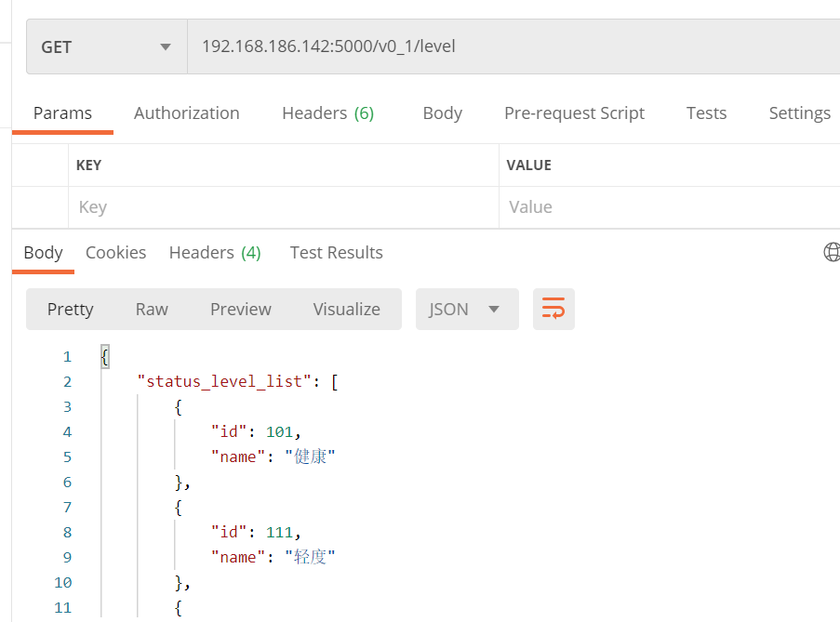This screenshot has width=840, height=622.
Task: Switch response view to Preview
Action: 240,310
